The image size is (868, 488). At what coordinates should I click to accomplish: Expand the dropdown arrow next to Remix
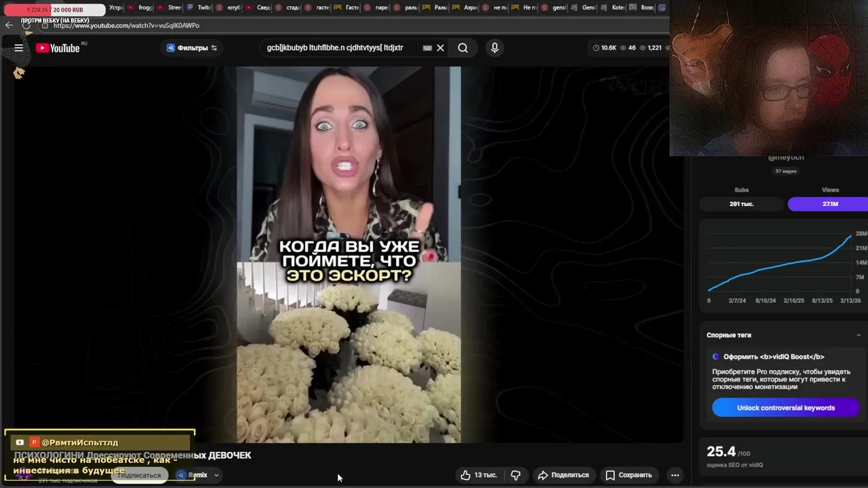[216, 475]
